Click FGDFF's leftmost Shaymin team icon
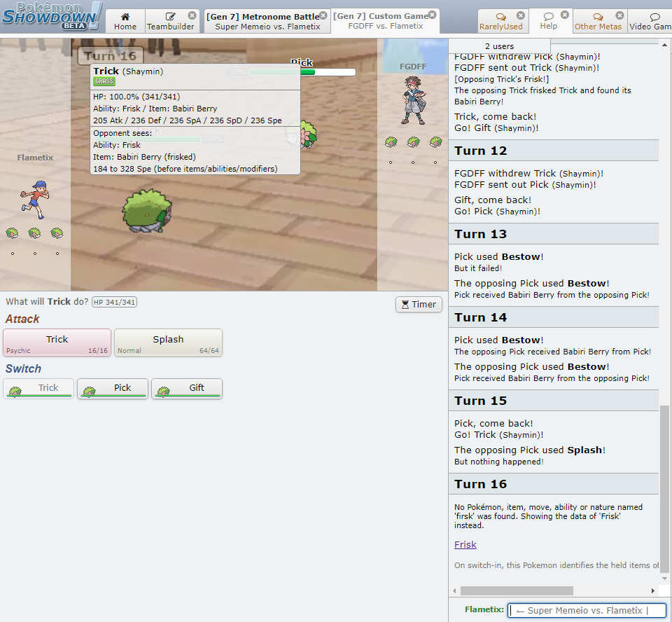The height and width of the screenshot is (622, 672). [x=391, y=142]
